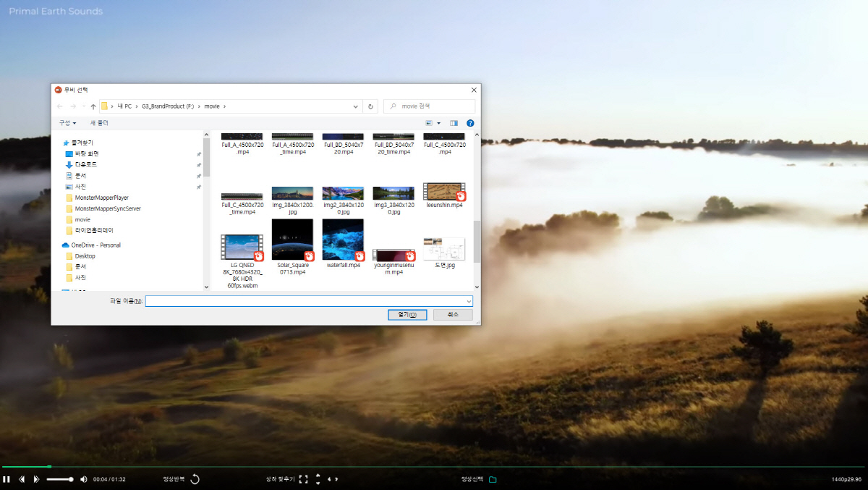Refresh the movie folder listing

point(371,106)
